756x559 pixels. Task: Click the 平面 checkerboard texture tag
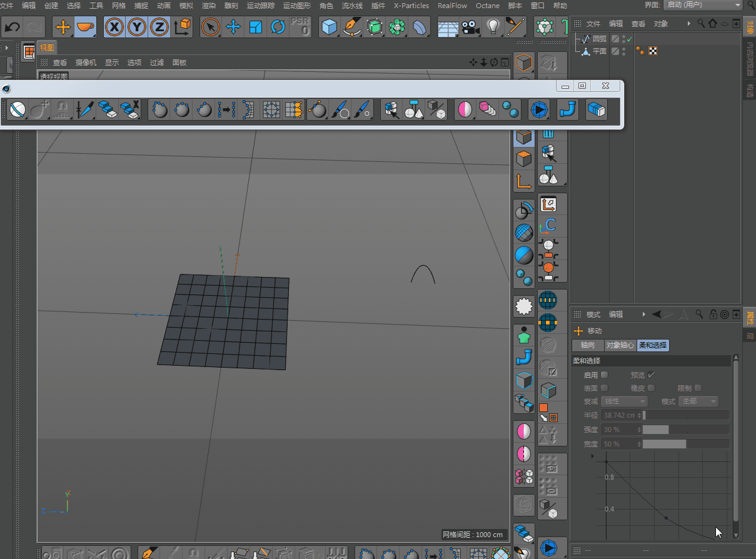point(653,51)
